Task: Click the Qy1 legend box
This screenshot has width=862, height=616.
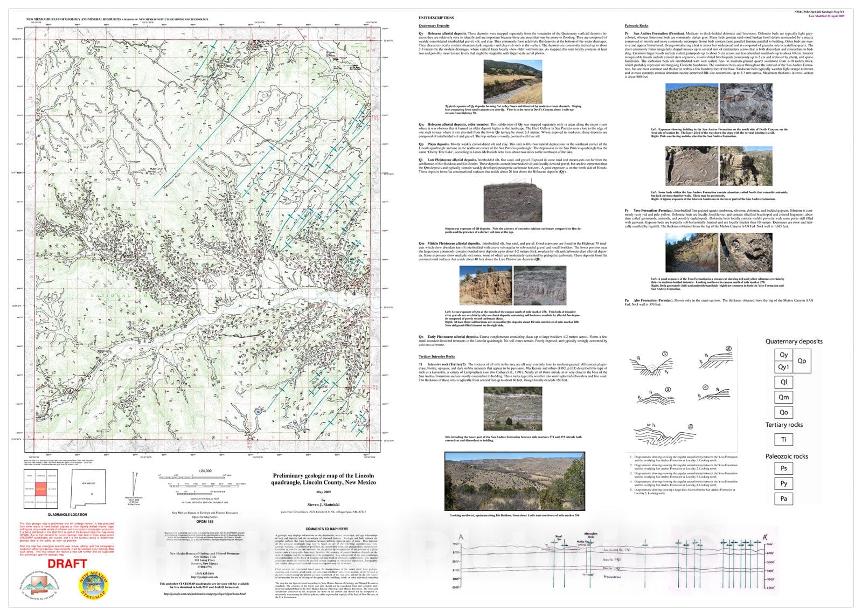Action: (x=783, y=367)
